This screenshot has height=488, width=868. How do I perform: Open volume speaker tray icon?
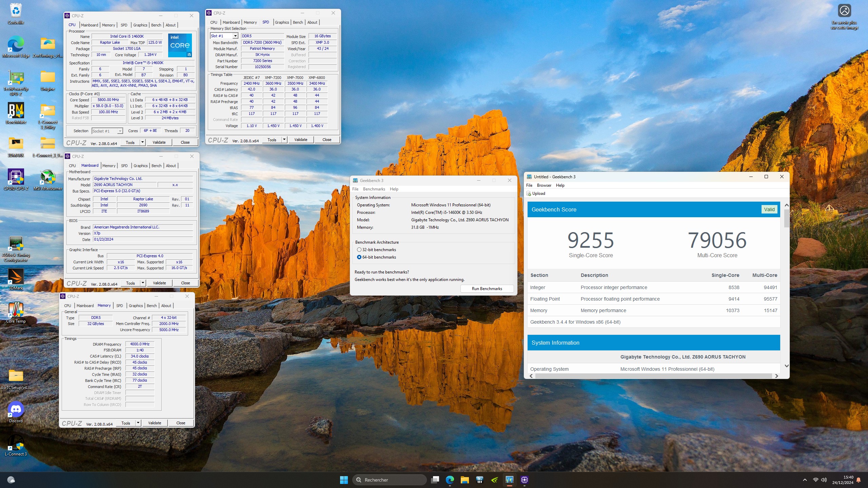824,480
